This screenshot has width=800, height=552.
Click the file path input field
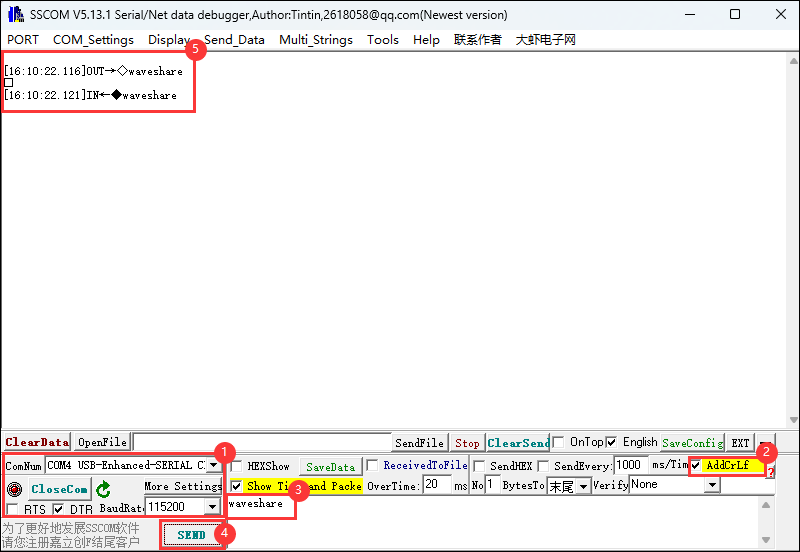(262, 442)
